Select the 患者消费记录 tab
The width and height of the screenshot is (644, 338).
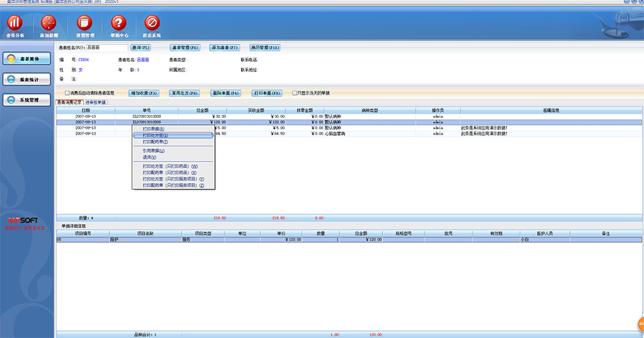pos(70,102)
